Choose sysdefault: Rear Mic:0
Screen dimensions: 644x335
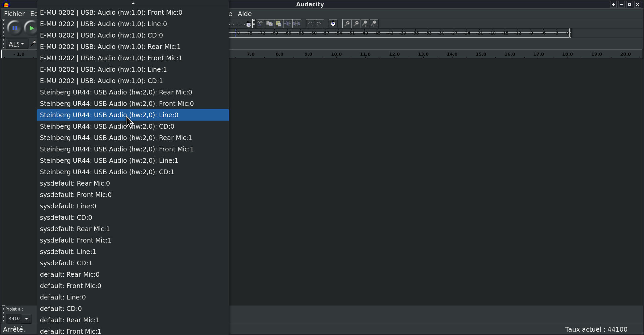pyautogui.click(x=133, y=183)
